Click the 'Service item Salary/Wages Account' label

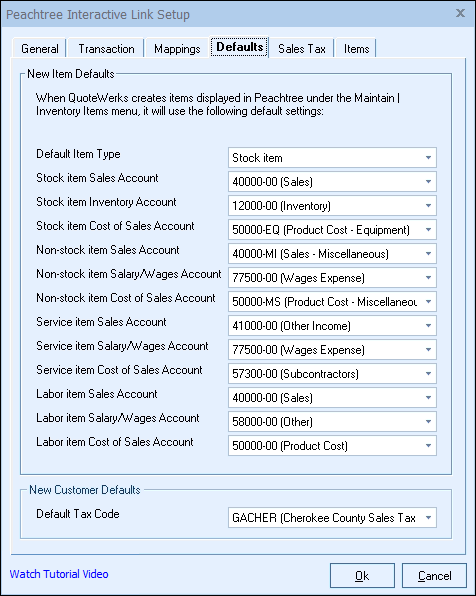pos(122,346)
